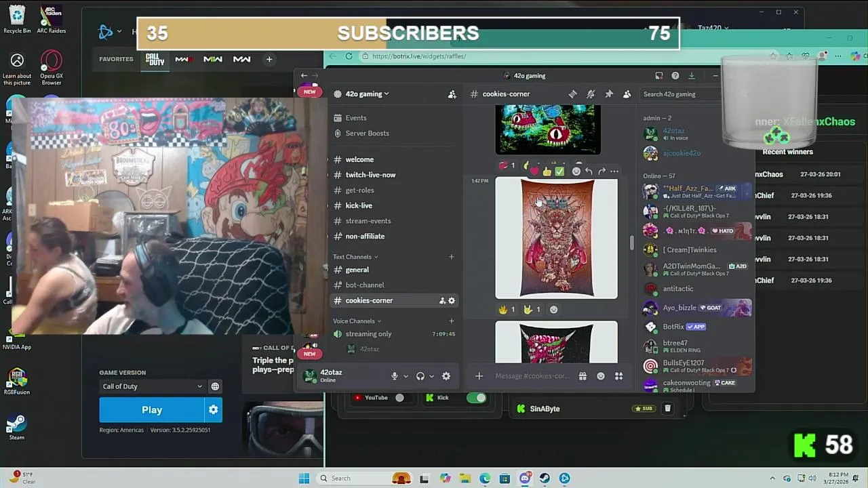
Task: Open twitch-live-now channel
Action: 370,175
